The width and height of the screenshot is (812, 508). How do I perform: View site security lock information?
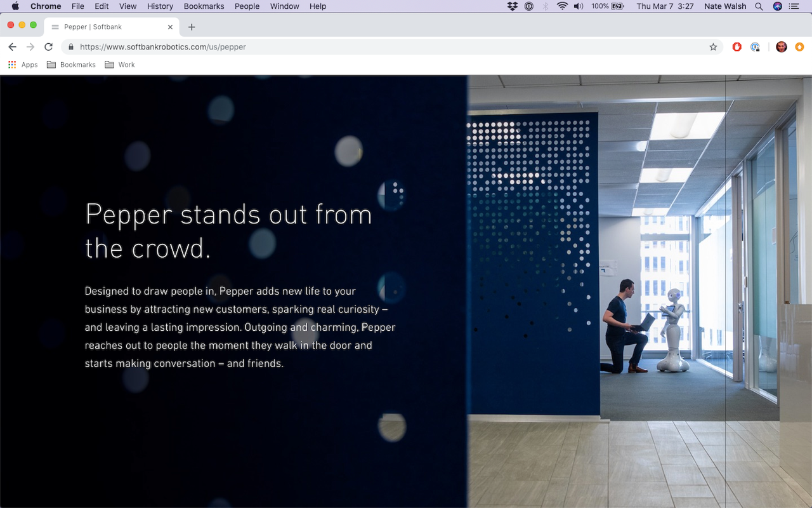tap(71, 47)
